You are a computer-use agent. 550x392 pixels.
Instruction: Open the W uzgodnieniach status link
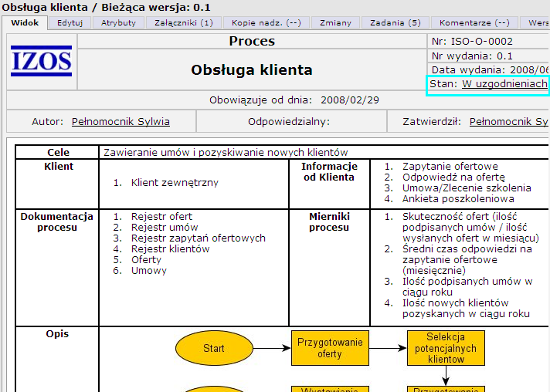(504, 84)
